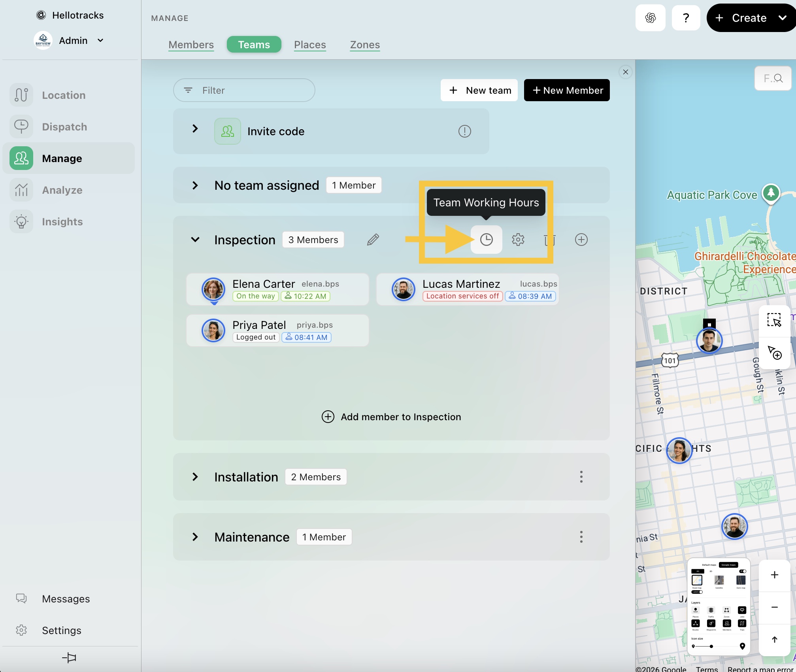The width and height of the screenshot is (796, 672).
Task: Open the Admin account dropdown
Action: [x=100, y=40]
